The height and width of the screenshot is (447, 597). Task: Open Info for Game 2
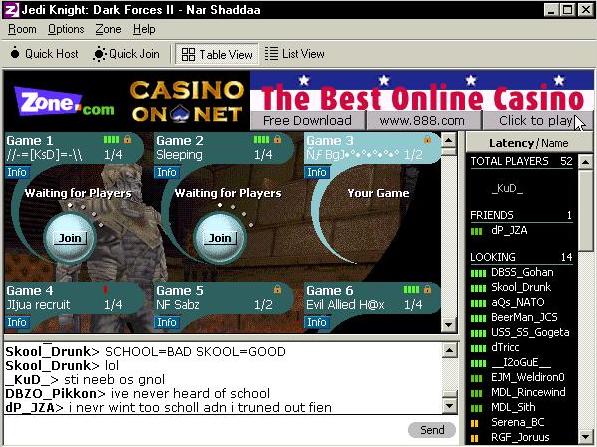[x=167, y=172]
